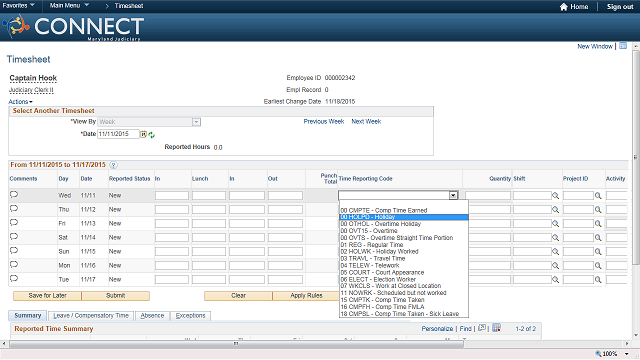Open comment bubble for Sat 11/14

pyautogui.click(x=14, y=237)
